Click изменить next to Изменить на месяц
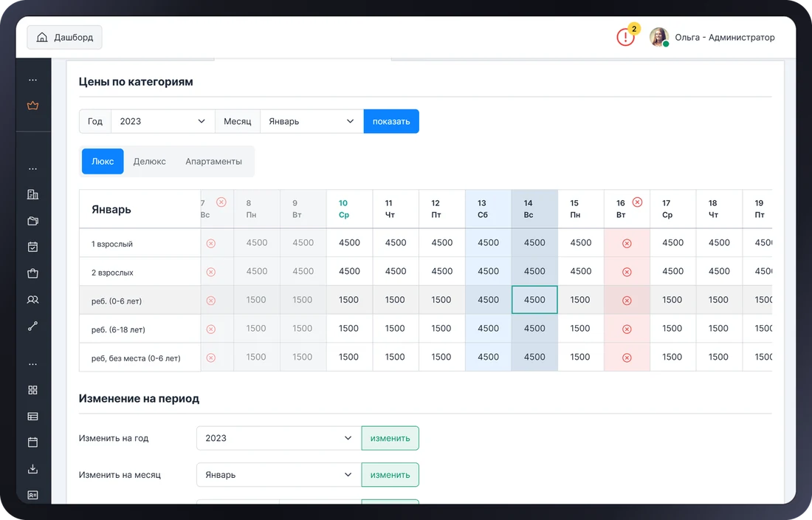812x520 pixels. pos(390,475)
